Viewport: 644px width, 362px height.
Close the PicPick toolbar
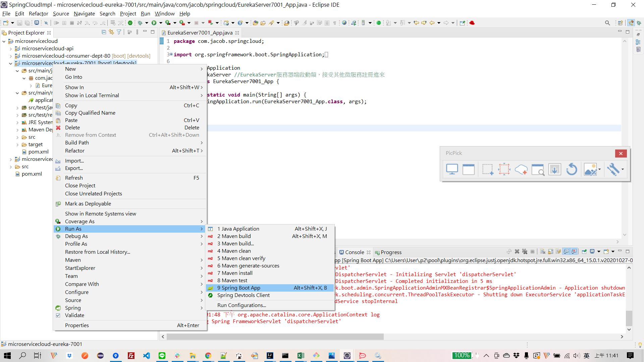621,153
